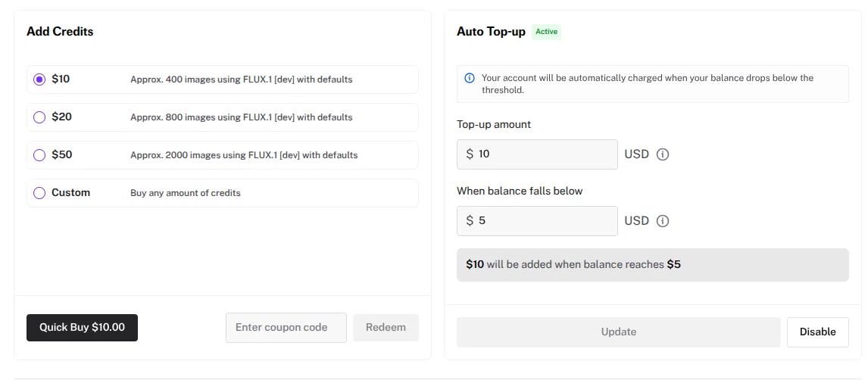
Task: Click the Top-up amount input field
Action: (537, 154)
